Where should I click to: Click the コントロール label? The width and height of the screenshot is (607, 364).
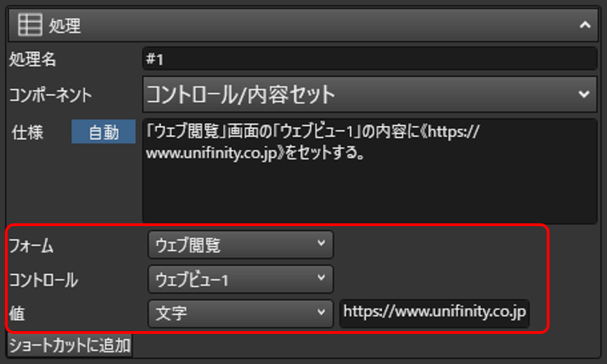(43, 280)
